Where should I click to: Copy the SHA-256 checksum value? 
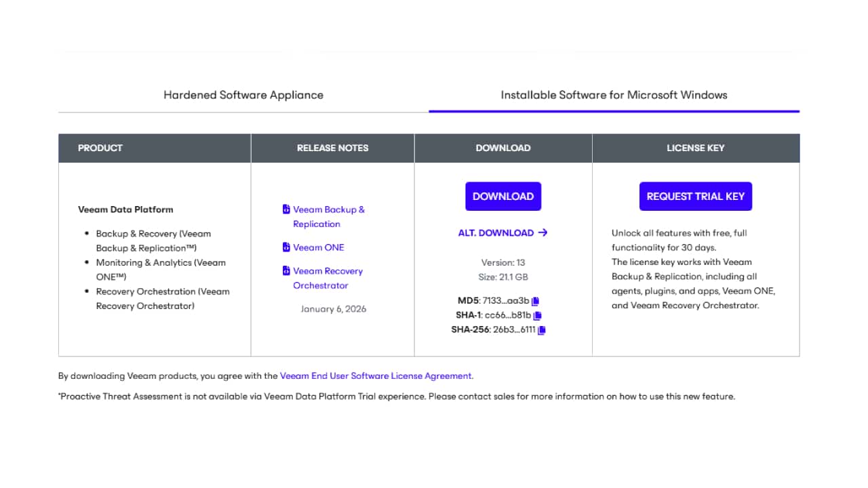point(541,329)
